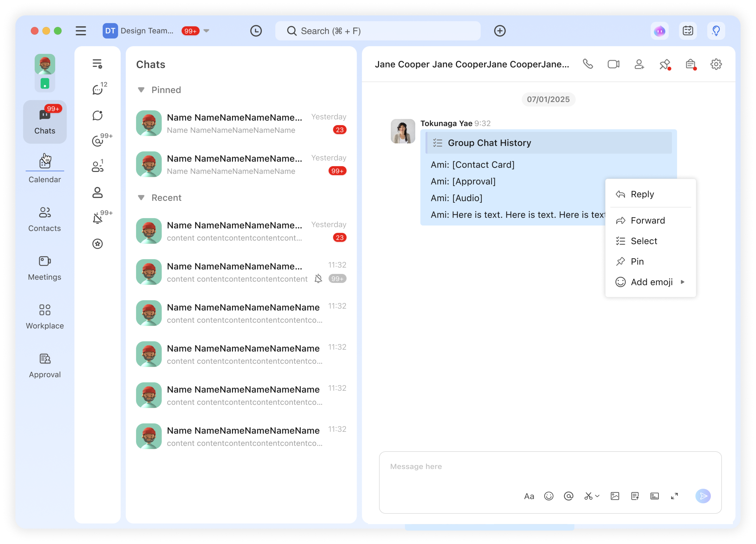Screen dimensions: 756x544
Task: Insert an image using picture icon
Action: (x=615, y=496)
